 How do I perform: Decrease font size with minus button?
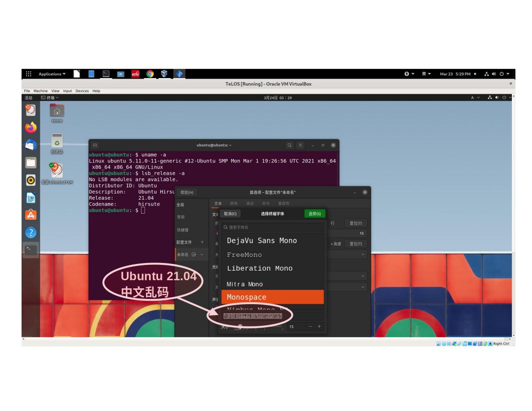pos(310,327)
